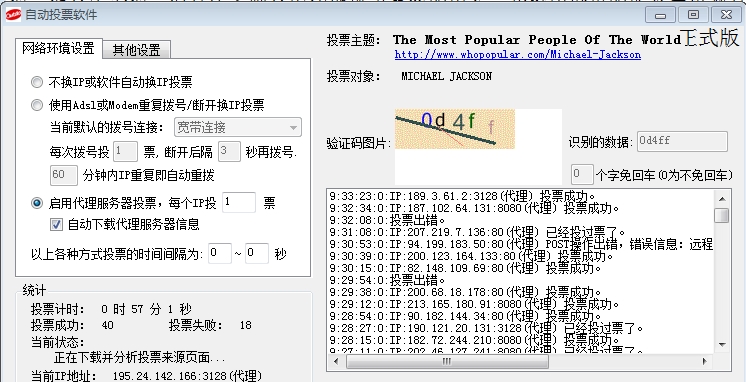Select 启用代理服务器投票 radio option
The width and height of the screenshot is (746, 382).
click(37, 203)
